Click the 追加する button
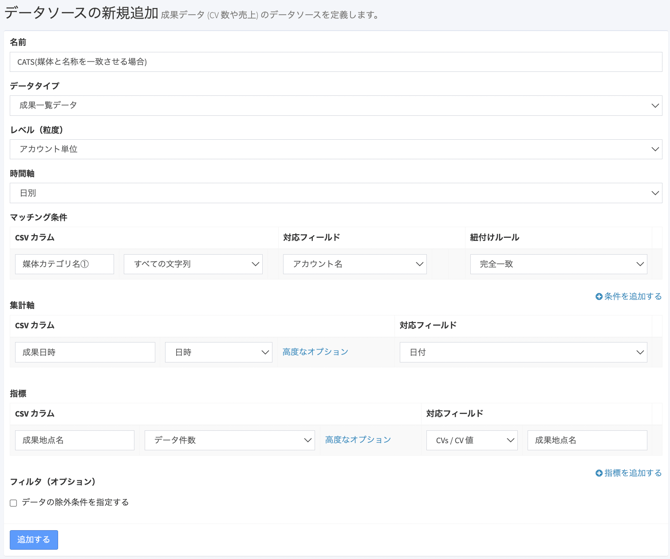This screenshot has height=559, width=670. (x=34, y=540)
